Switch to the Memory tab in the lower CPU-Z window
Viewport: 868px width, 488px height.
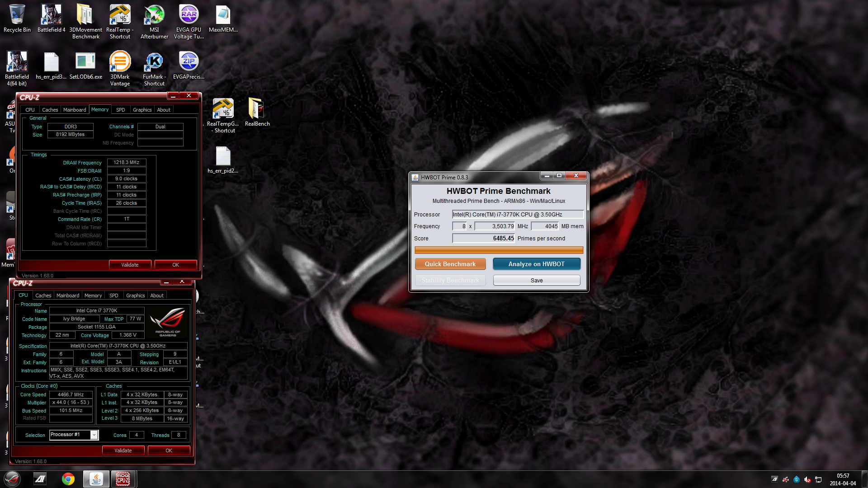tap(93, 296)
